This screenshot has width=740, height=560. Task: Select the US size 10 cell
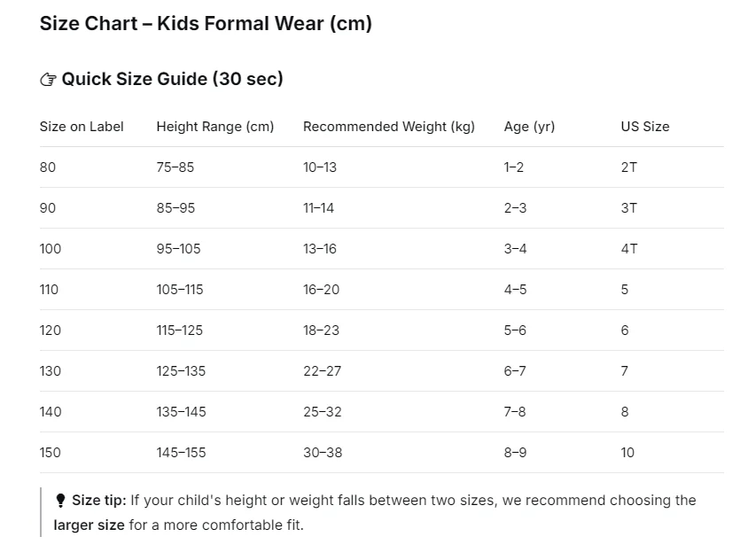(627, 453)
